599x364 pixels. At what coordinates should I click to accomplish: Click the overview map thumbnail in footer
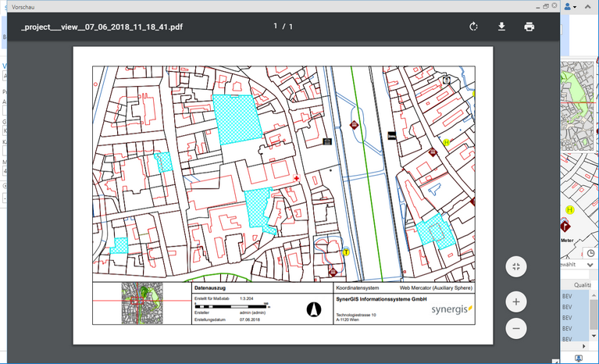pyautogui.click(x=141, y=303)
